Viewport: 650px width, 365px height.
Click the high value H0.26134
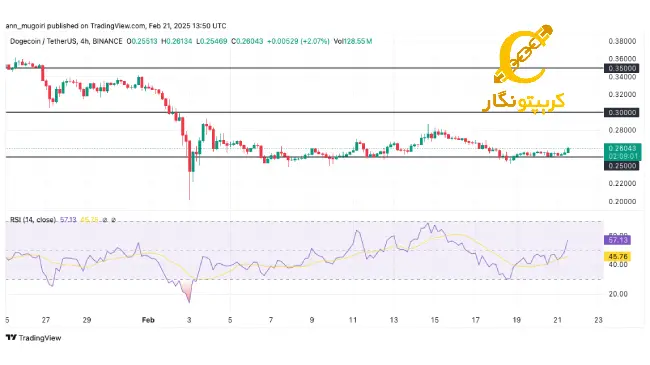tap(177, 41)
